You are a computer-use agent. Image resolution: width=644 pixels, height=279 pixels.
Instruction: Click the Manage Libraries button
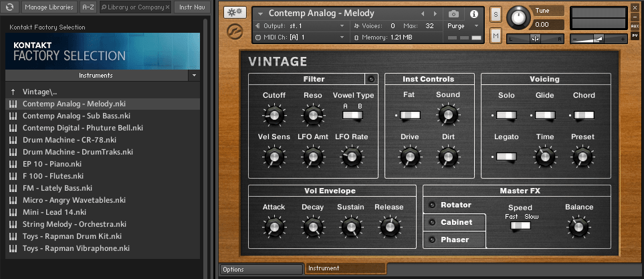49,7
